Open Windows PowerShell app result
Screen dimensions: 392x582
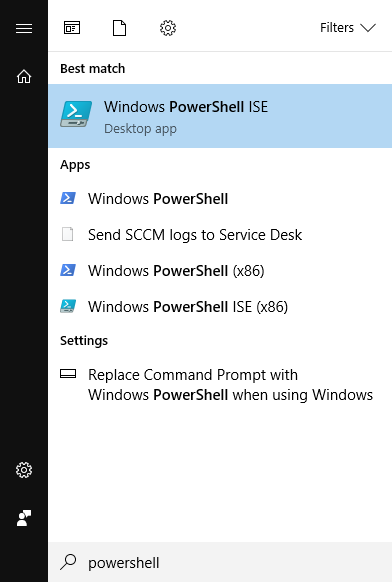point(220,199)
